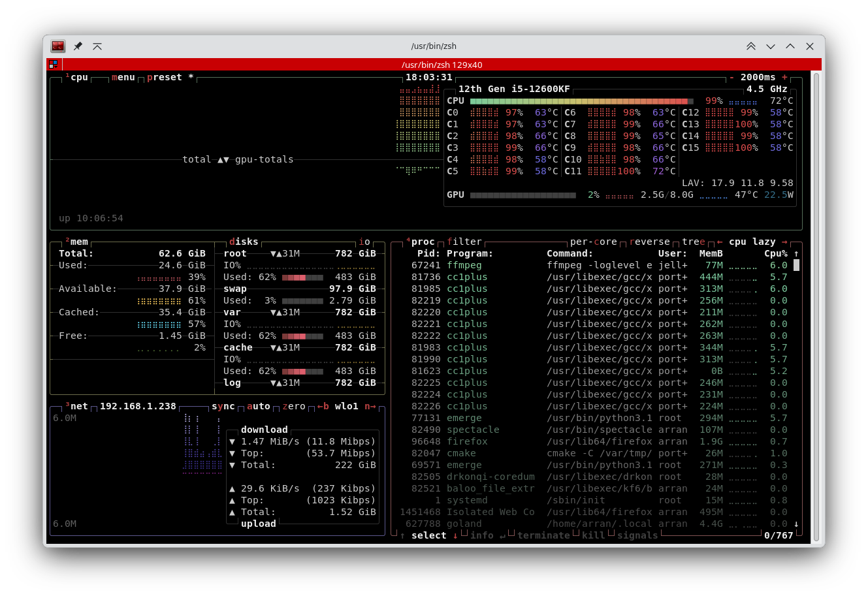Viewport: 868px width, 598px height.
Task: Toggle disks display in mem box
Action: click(244, 242)
